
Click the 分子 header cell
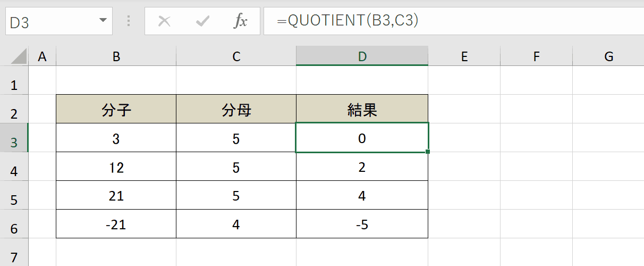point(116,109)
